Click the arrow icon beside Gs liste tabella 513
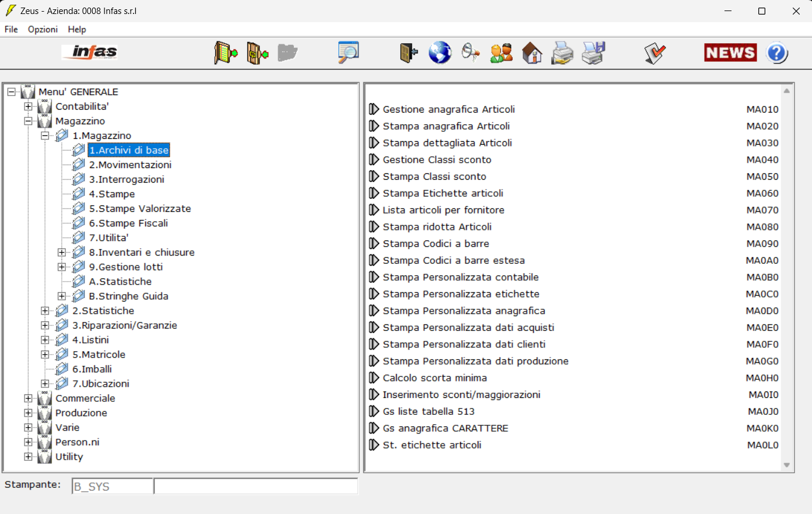 pos(374,411)
